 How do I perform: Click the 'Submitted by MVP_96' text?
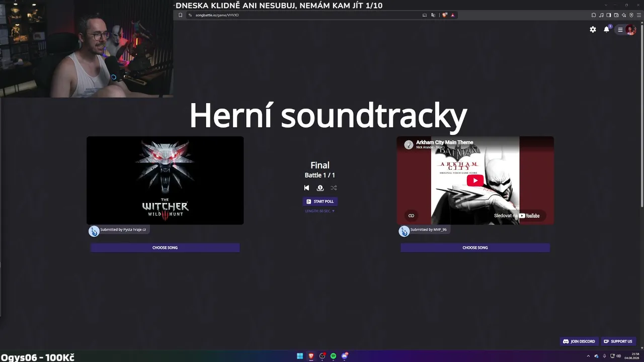[429, 230]
